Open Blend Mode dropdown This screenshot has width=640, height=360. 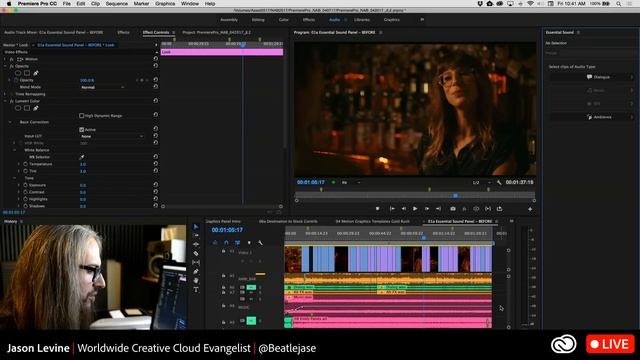point(102,87)
